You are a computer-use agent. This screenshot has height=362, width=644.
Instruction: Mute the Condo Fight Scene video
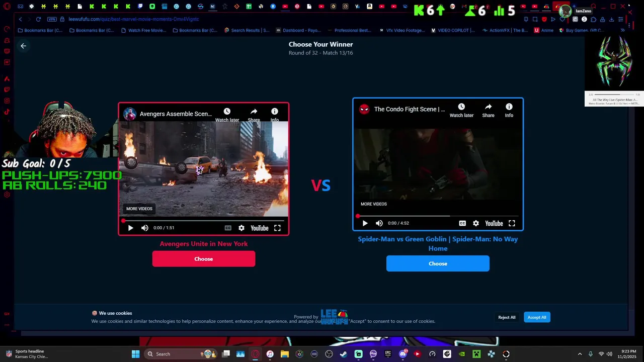click(x=379, y=223)
